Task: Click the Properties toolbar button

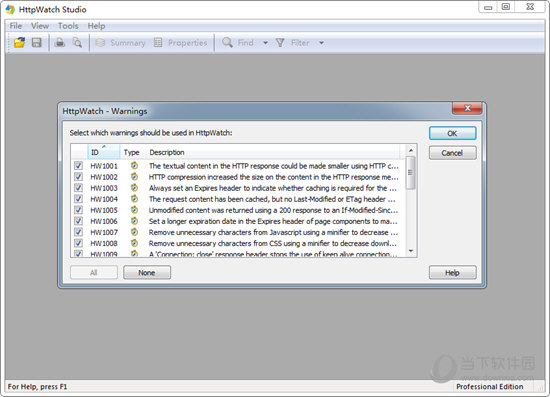Action: coord(180,43)
